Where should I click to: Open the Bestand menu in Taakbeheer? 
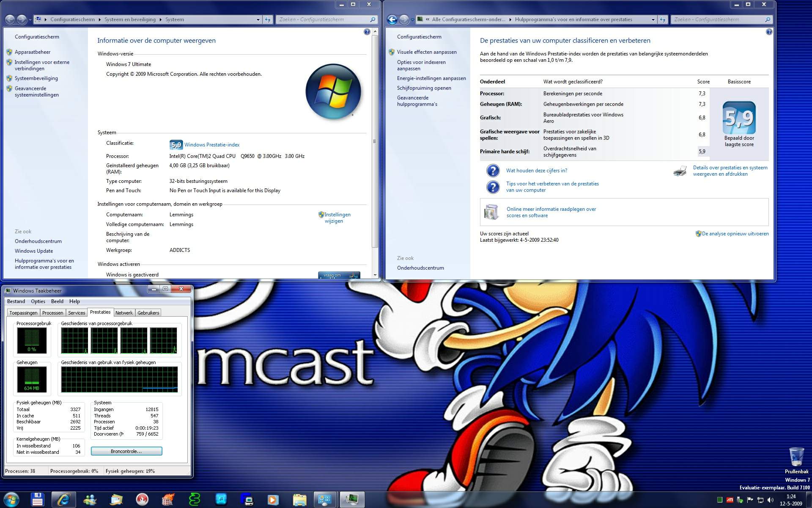(x=16, y=301)
